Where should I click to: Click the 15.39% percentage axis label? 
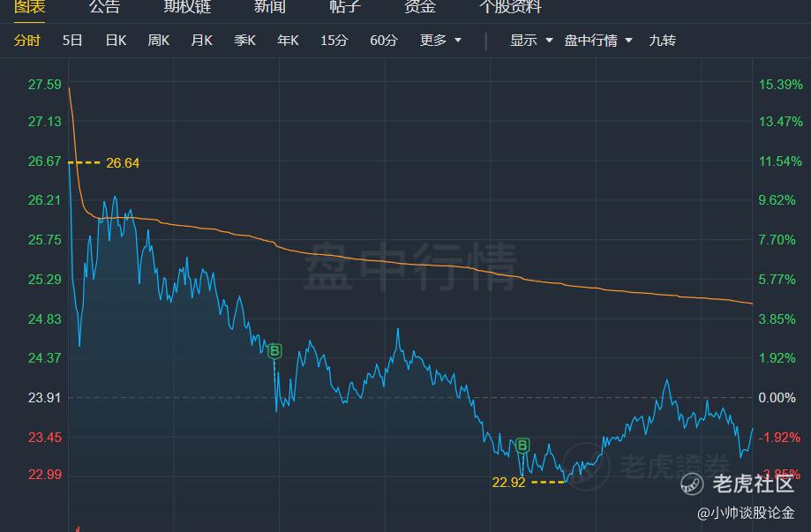point(780,85)
